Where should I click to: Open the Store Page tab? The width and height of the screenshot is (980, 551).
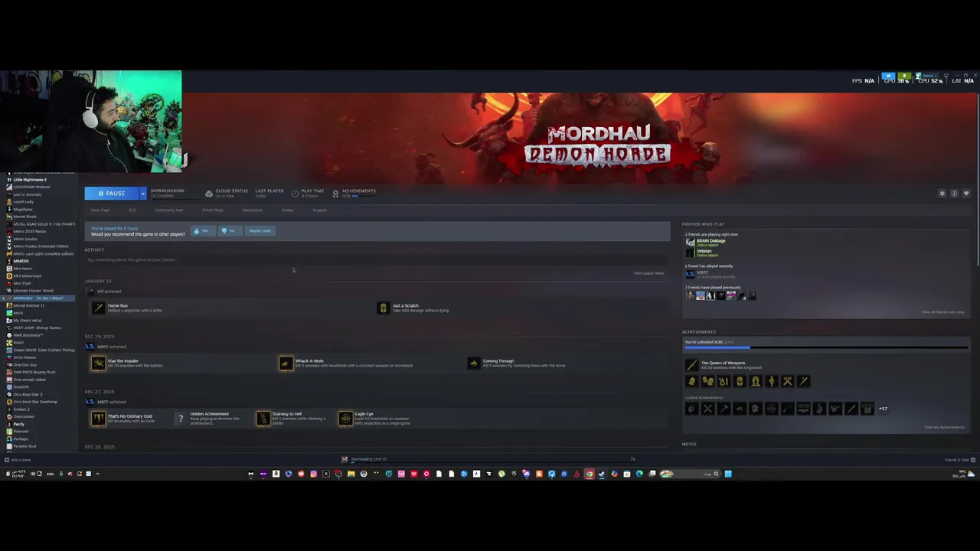[100, 210]
